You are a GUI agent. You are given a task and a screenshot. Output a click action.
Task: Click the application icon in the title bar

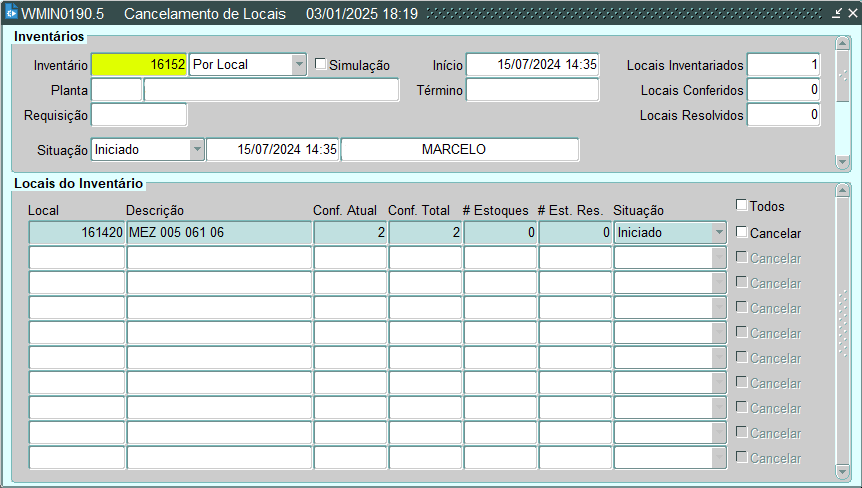[x=11, y=14]
